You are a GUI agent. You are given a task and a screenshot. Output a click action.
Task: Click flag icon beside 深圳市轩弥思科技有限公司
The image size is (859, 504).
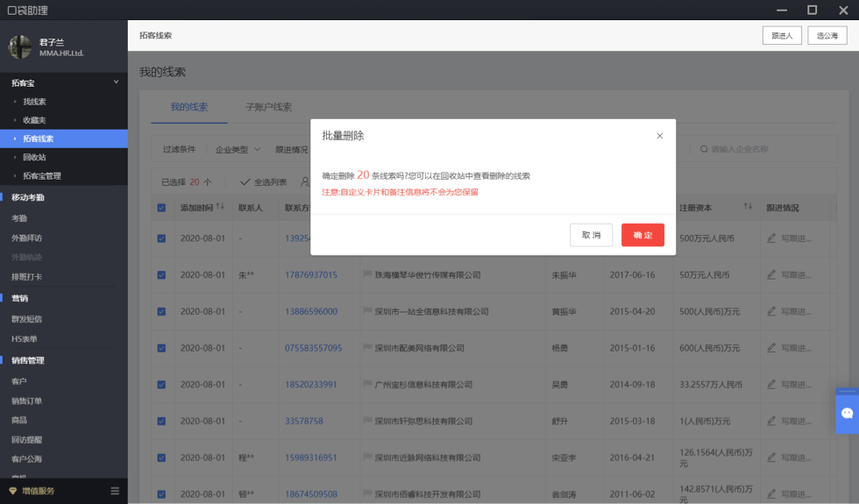[x=367, y=420]
